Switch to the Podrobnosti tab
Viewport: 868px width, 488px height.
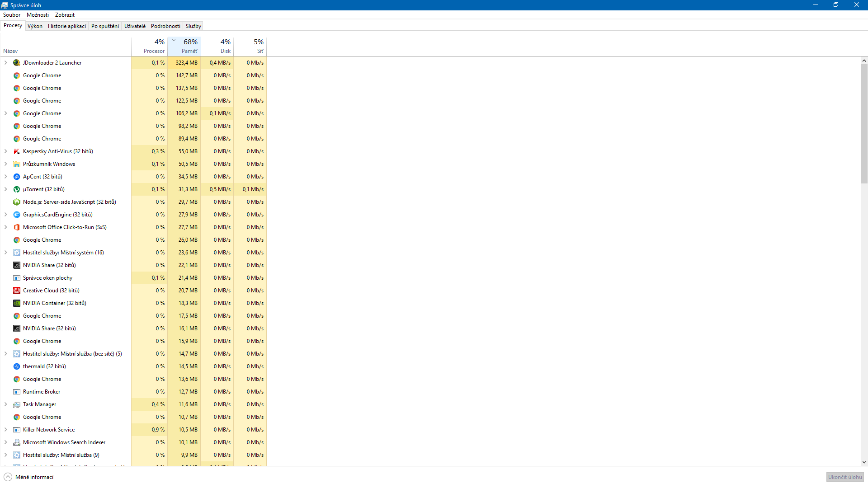click(x=165, y=26)
